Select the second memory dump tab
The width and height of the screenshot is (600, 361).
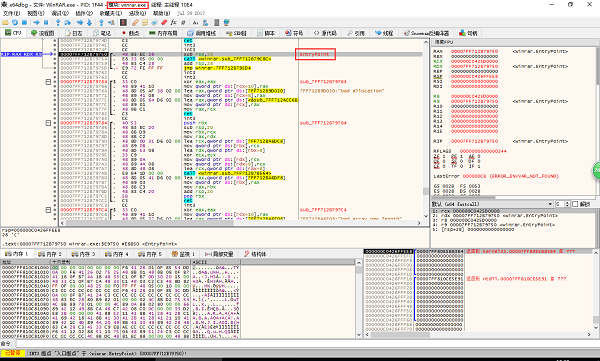(x=50, y=254)
